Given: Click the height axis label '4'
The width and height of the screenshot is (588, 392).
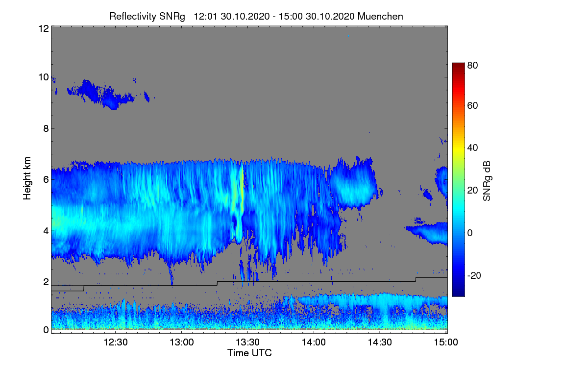Looking at the screenshot, I should tap(46, 230).
